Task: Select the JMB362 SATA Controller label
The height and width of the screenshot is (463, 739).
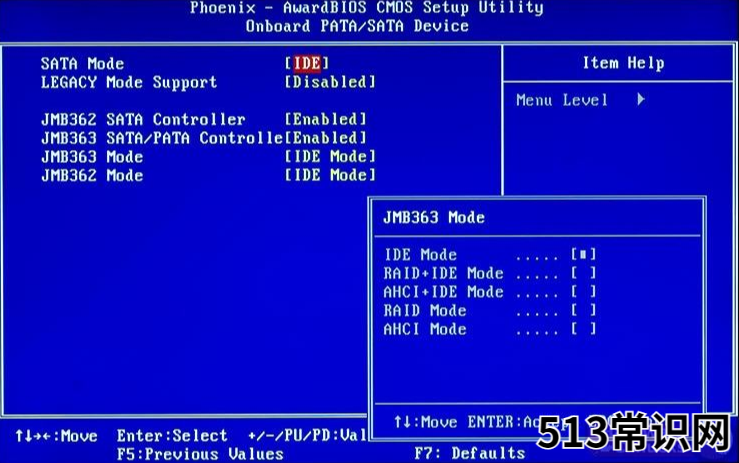Action: pyautogui.click(x=143, y=119)
